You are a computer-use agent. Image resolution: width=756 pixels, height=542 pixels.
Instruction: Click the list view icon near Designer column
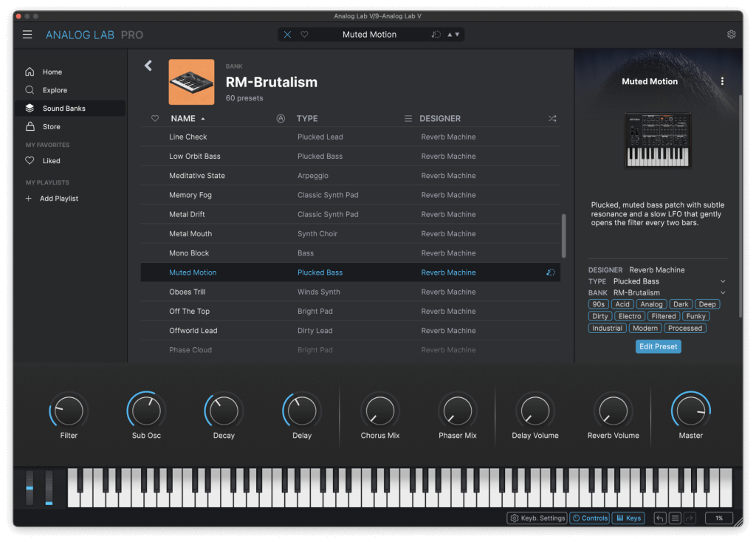408,118
